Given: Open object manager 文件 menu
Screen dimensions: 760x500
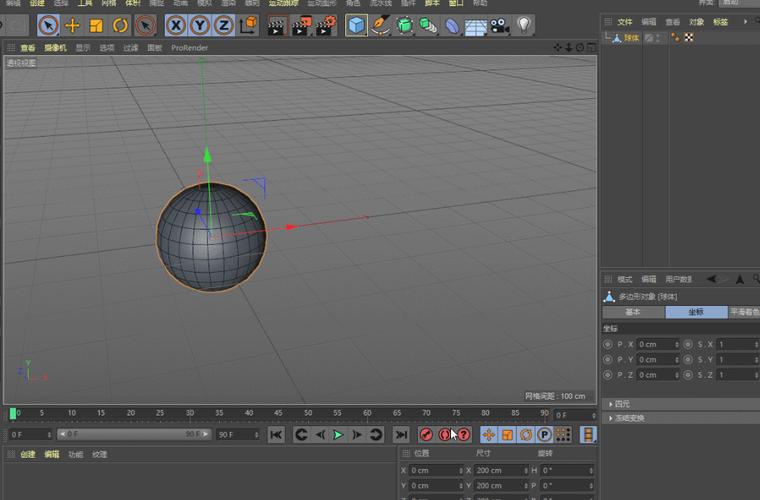Looking at the screenshot, I should (625, 22).
